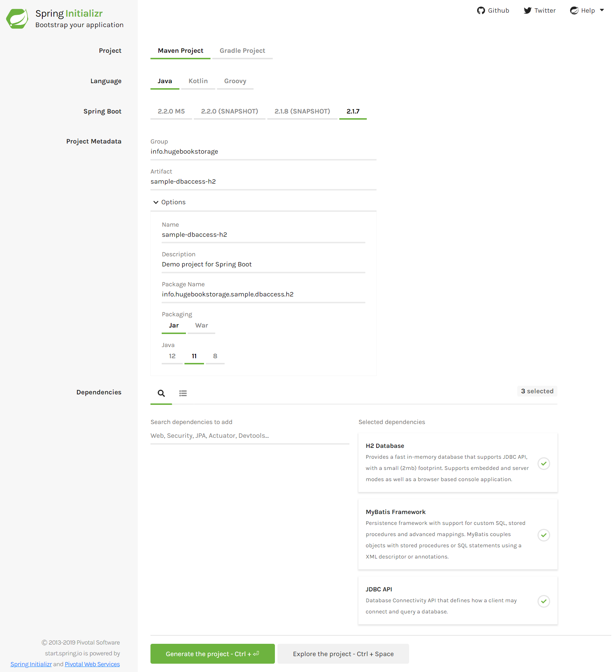This screenshot has height=672, width=616.
Task: Click the Artifact input field
Action: point(263,182)
